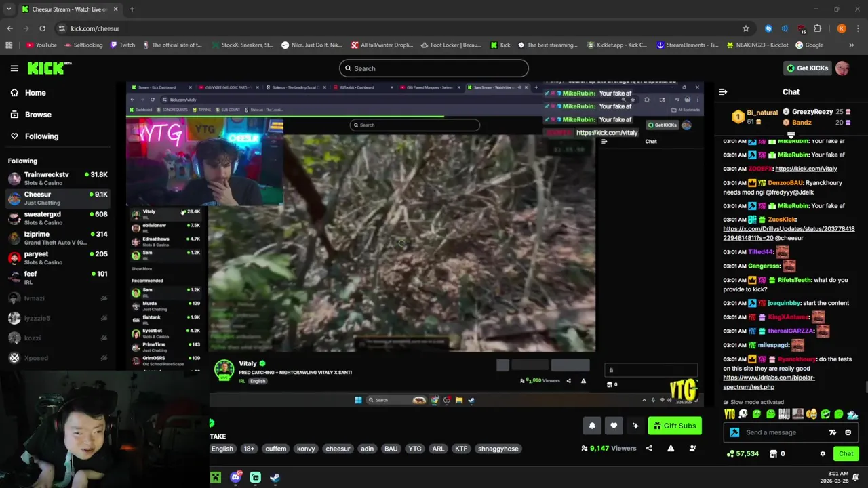Open chat settings gear icon
868x488 pixels.
(823, 454)
